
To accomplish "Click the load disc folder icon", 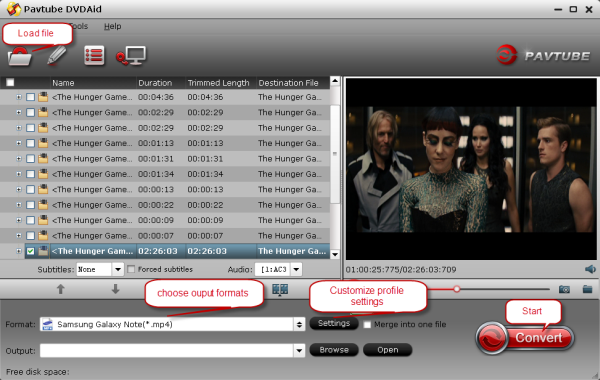I will tap(20, 57).
